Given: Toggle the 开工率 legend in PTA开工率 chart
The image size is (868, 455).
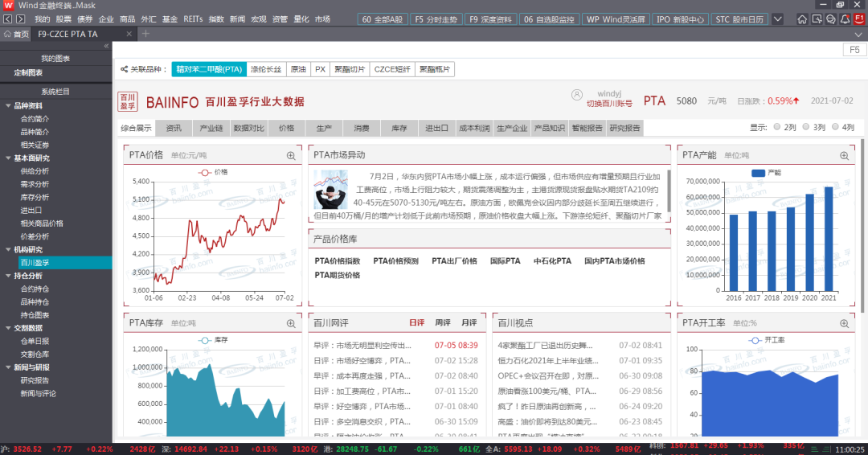Looking at the screenshot, I should pos(766,340).
